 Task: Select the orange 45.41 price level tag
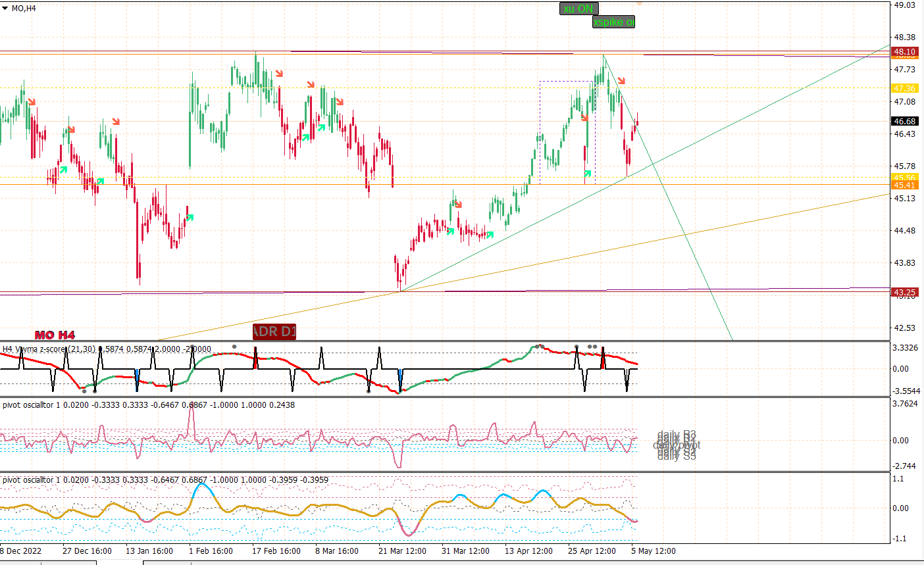click(904, 185)
